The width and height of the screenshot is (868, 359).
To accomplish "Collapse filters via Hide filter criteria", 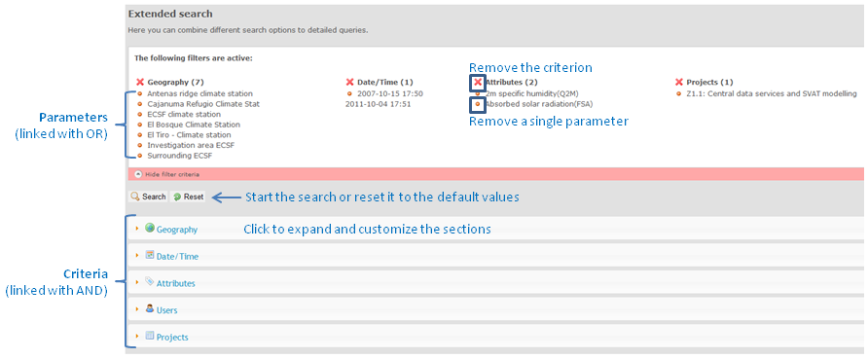I will 166,174.
